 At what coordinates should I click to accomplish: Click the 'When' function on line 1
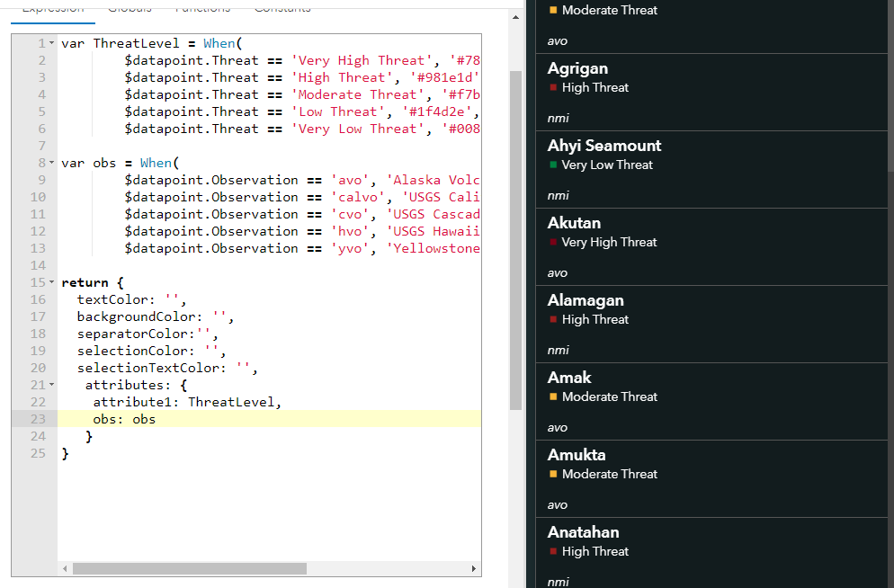(219, 43)
